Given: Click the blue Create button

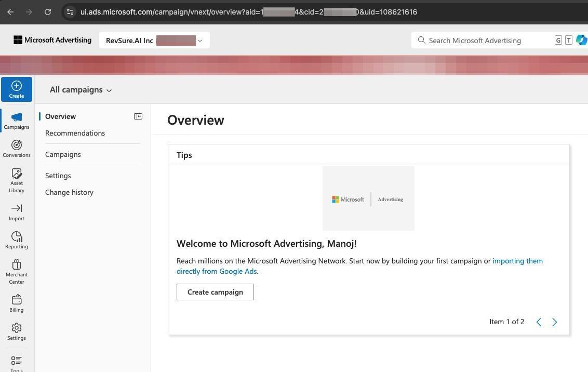Looking at the screenshot, I should click(x=17, y=89).
